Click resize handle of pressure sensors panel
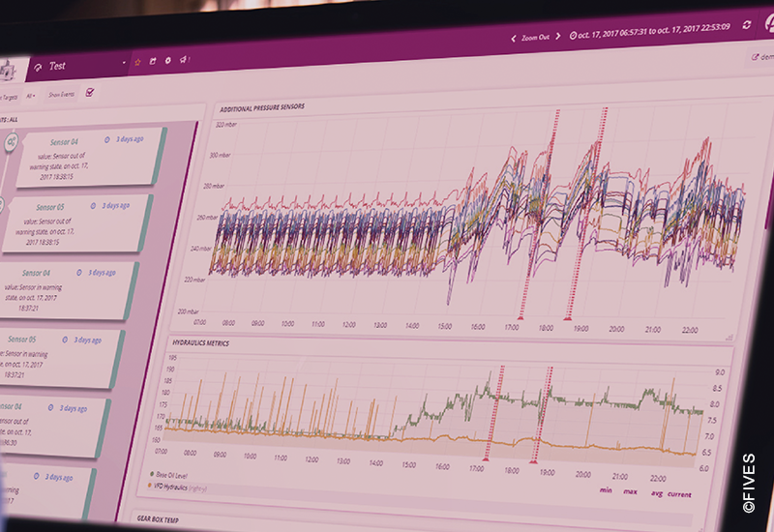 point(729,338)
